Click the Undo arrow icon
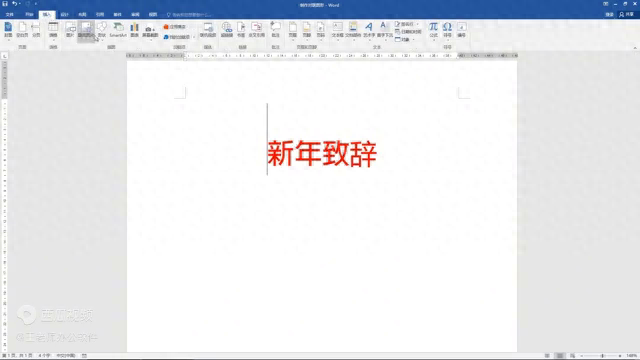The height and width of the screenshot is (360, 640). click(14, 4)
